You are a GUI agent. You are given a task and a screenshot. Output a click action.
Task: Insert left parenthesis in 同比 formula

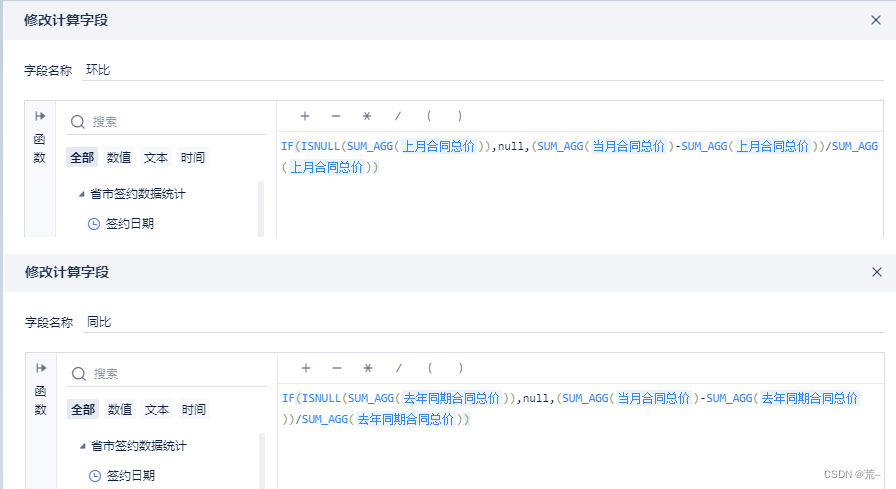coord(430,368)
